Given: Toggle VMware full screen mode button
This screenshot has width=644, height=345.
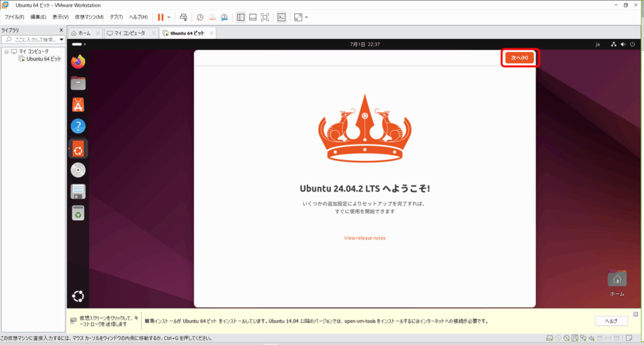Looking at the screenshot, I should pos(265,17).
